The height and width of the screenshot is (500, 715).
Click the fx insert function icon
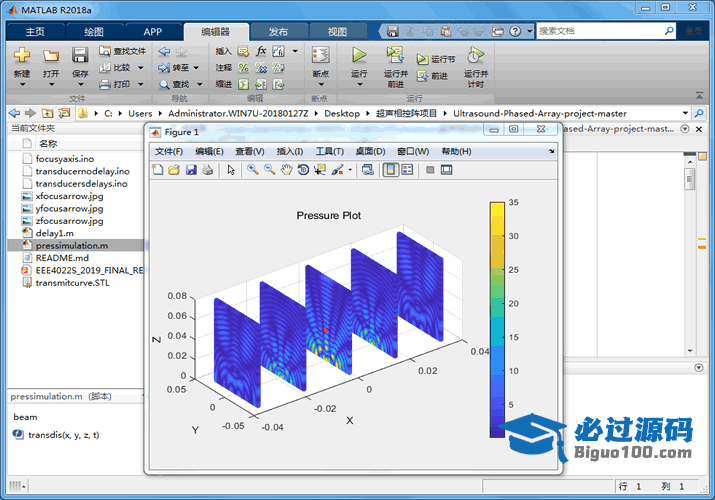click(x=261, y=51)
